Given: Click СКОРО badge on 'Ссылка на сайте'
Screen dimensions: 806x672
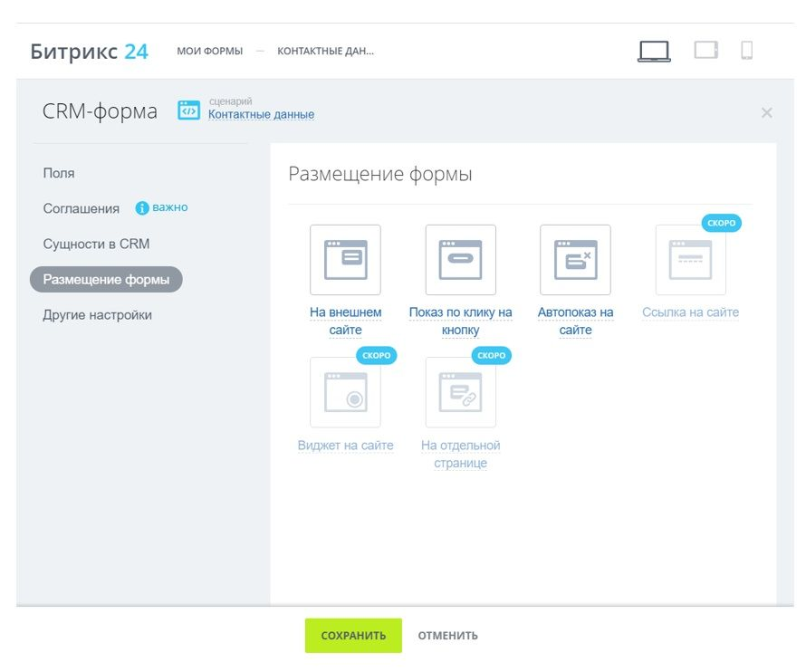Looking at the screenshot, I should coord(721,223).
